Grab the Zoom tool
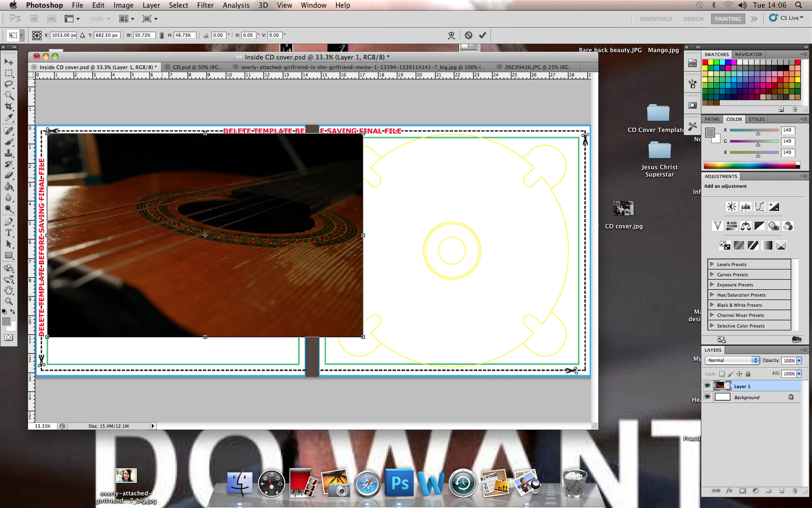Screen dimensions: 812x508 9,301
